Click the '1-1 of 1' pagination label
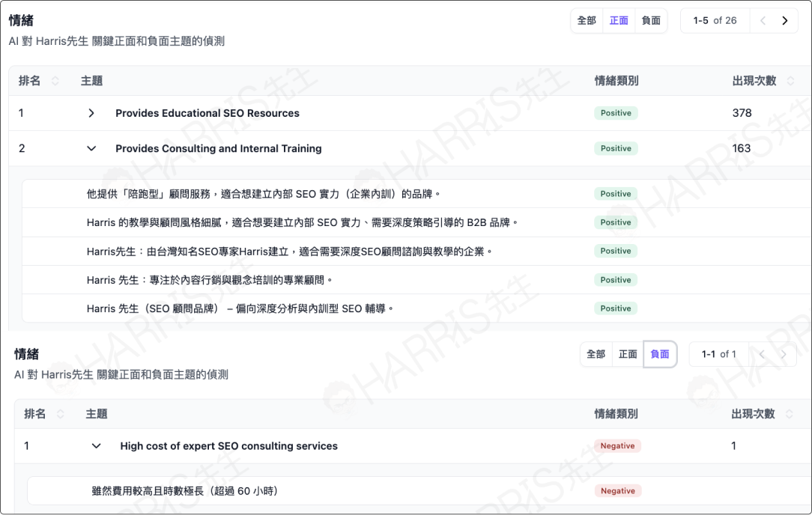The height and width of the screenshot is (515, 812). pos(718,355)
